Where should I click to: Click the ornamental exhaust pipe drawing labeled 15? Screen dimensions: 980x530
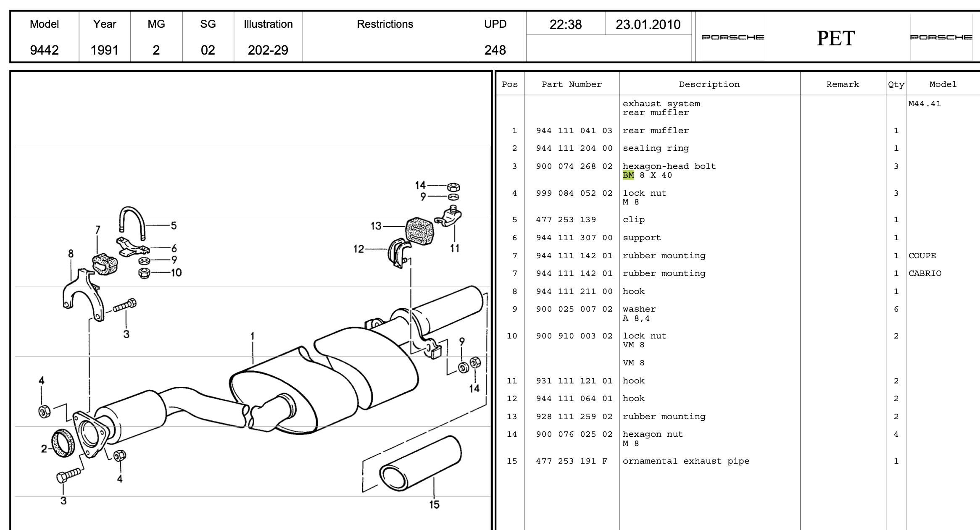coord(420,463)
